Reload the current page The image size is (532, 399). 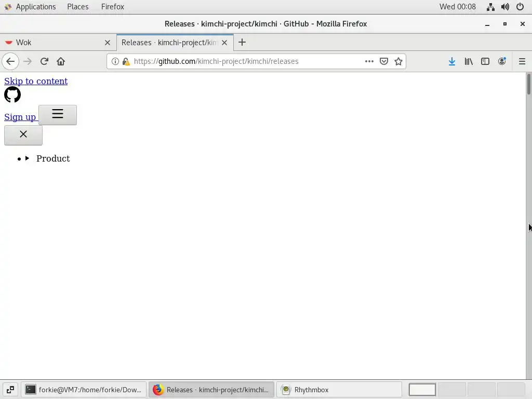tap(44, 61)
